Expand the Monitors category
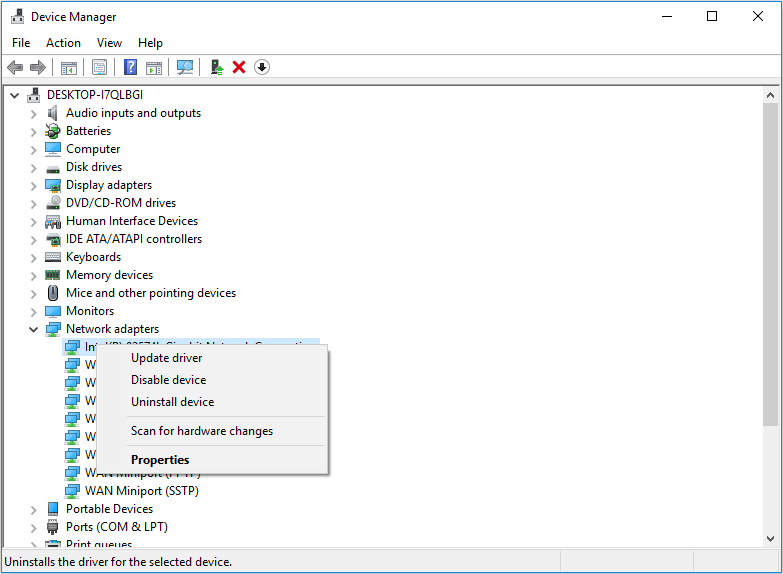Screen dimensions: 783x574 [x=33, y=312]
